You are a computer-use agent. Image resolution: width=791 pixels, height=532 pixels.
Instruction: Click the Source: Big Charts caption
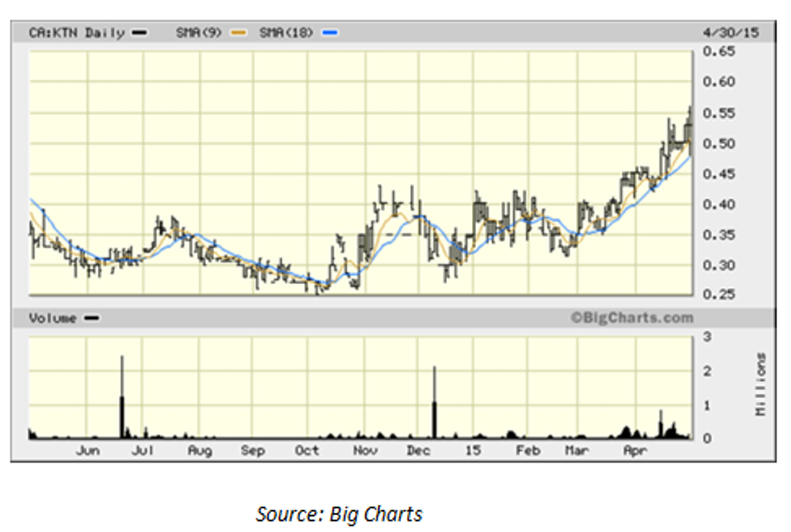[x=339, y=513]
